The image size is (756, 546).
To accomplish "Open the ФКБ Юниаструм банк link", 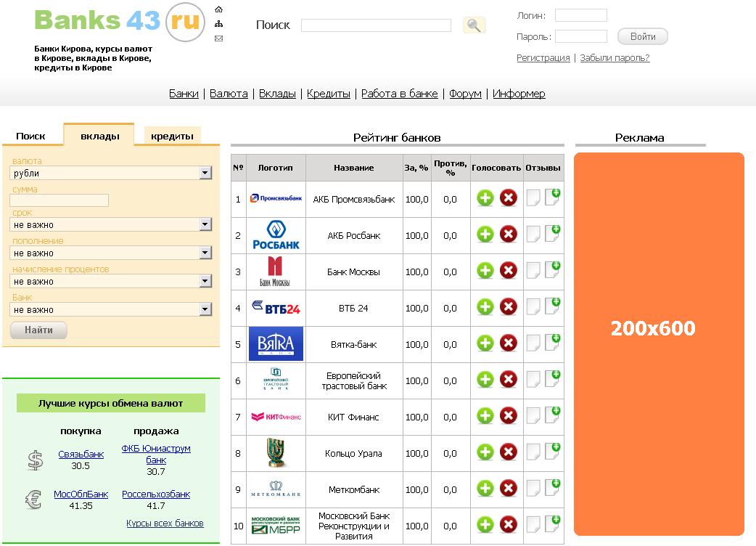I will pyautogui.click(x=156, y=454).
